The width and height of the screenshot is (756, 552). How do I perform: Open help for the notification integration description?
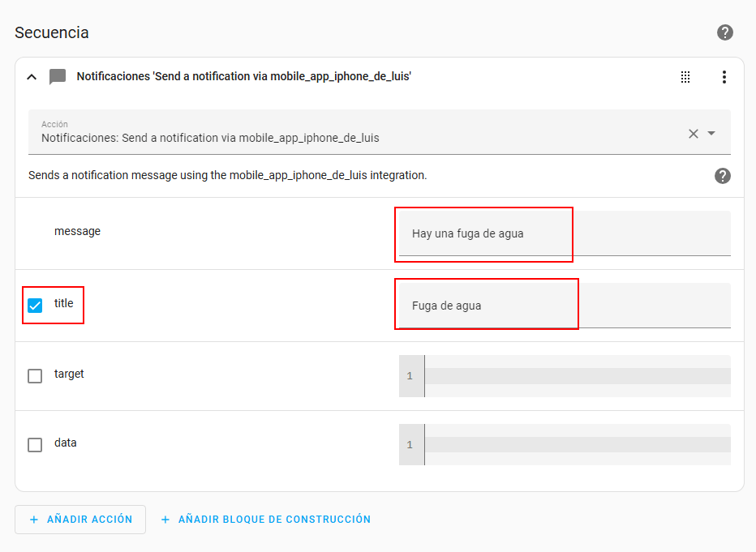723,176
